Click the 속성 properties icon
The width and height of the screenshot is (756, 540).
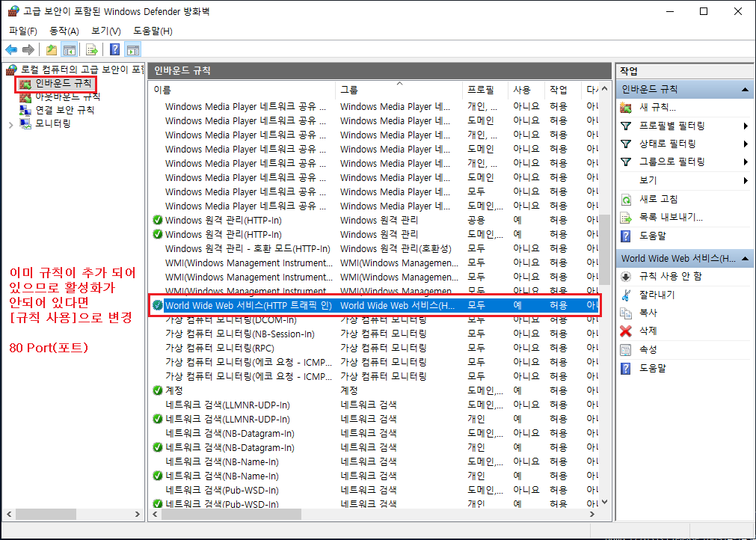626,349
